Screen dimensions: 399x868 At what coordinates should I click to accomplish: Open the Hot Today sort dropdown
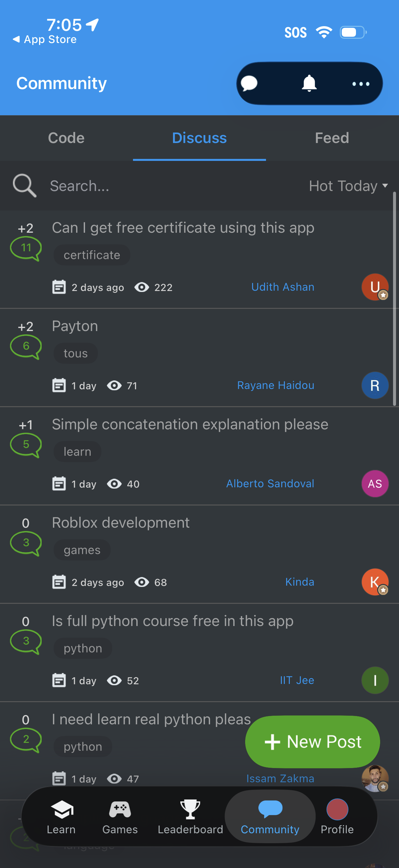347,186
